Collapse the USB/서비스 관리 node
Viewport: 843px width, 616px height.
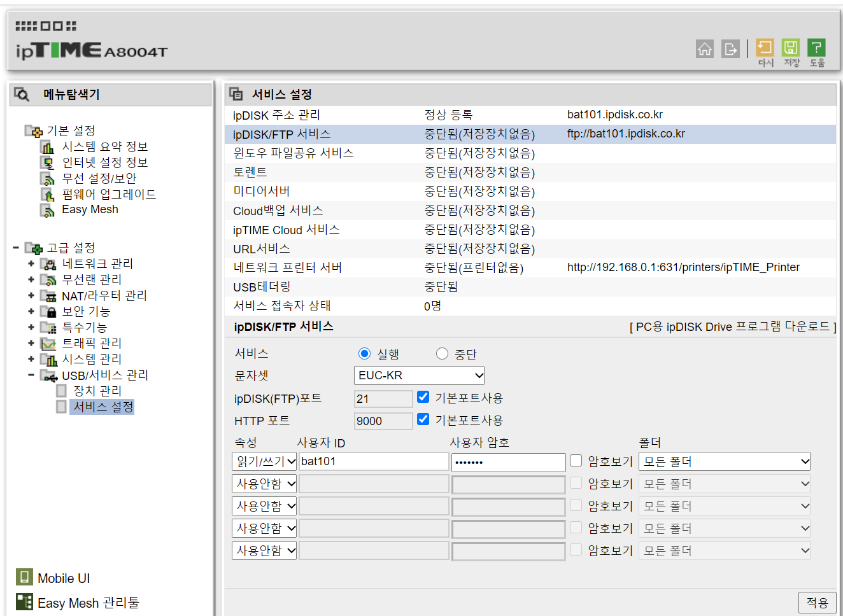[31, 375]
